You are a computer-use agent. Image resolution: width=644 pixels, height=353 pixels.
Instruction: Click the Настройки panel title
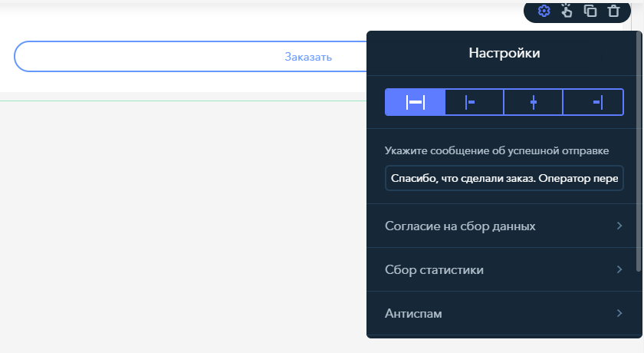[504, 53]
